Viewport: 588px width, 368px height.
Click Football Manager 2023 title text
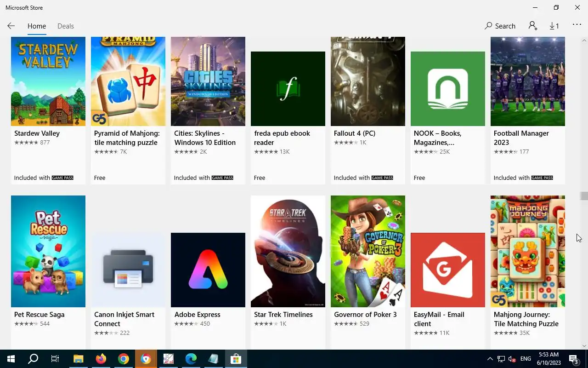[x=521, y=138]
